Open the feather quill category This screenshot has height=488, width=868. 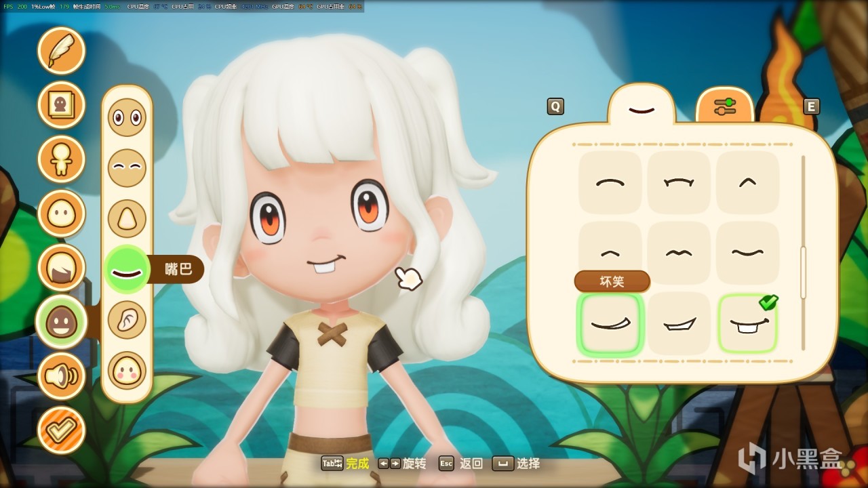62,51
